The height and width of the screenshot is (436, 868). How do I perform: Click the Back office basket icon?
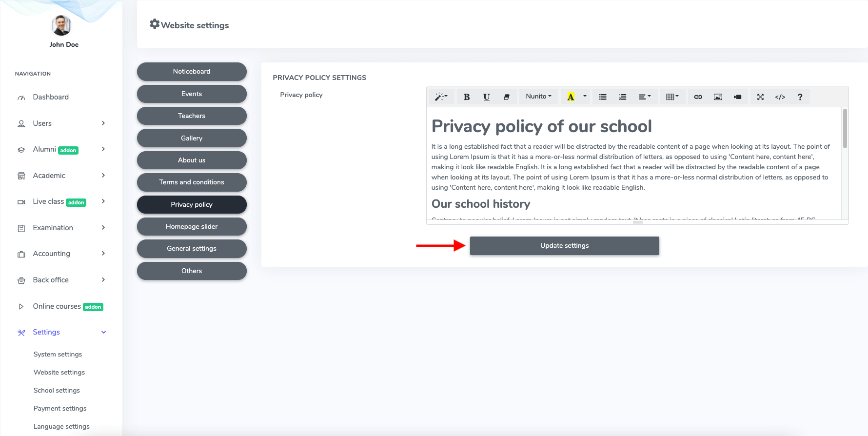click(x=21, y=280)
